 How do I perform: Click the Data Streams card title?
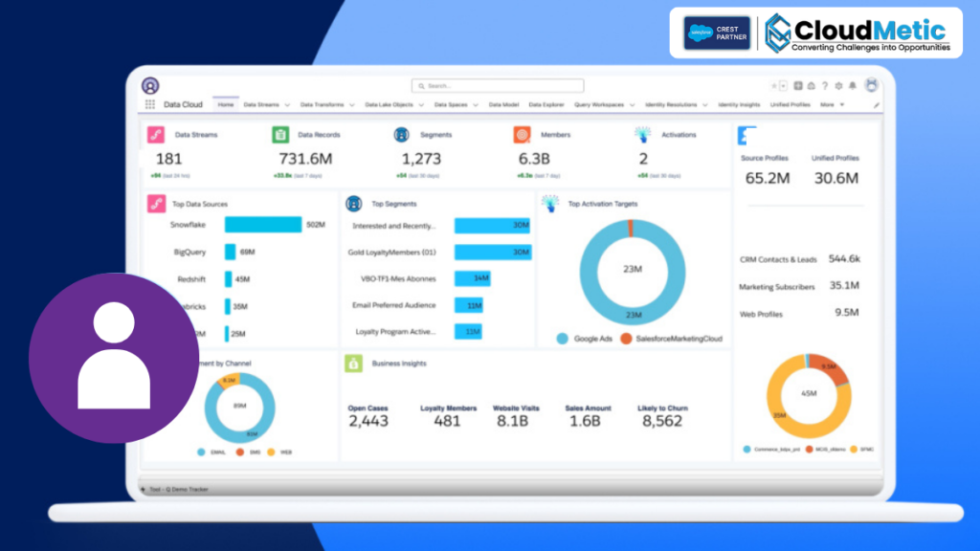196,134
